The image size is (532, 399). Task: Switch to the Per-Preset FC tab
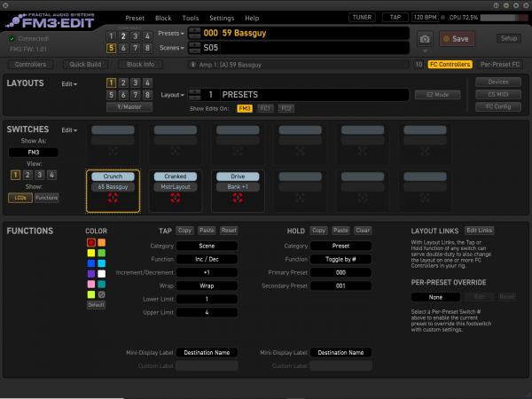[499, 65]
